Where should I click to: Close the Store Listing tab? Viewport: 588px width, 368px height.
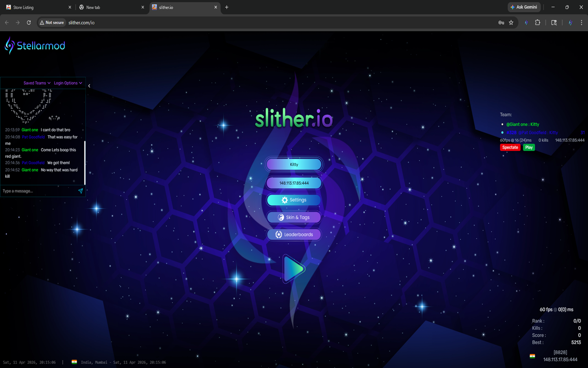tap(69, 7)
